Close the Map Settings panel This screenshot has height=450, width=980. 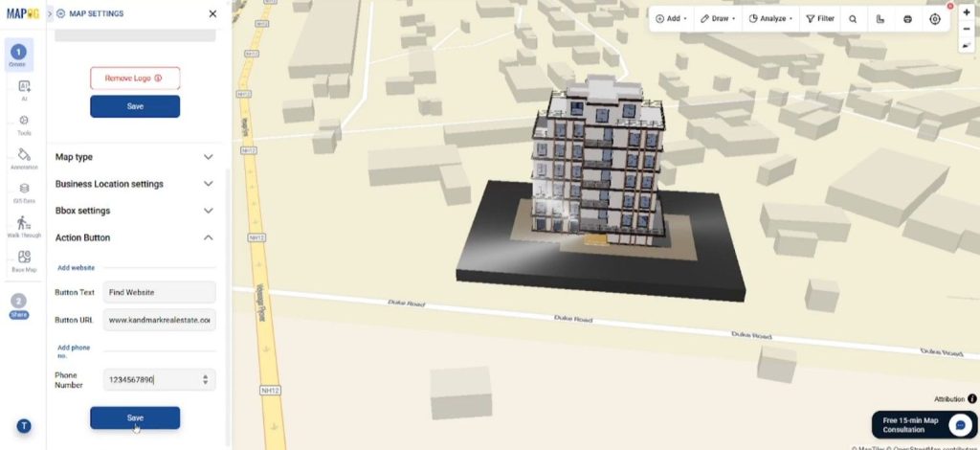click(x=212, y=13)
